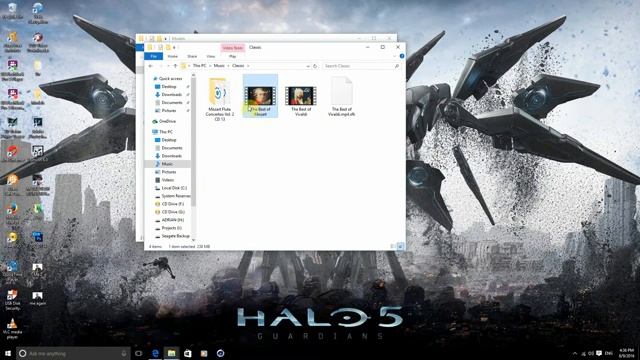This screenshot has width=640, height=360.
Task: Switch to Large icons view in status bar
Action: point(400,246)
